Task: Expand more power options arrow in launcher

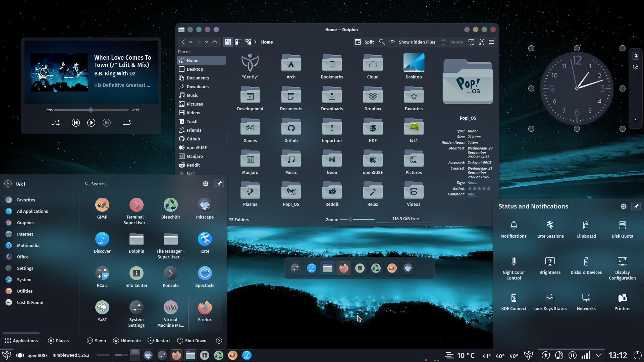Action: tap(219, 341)
